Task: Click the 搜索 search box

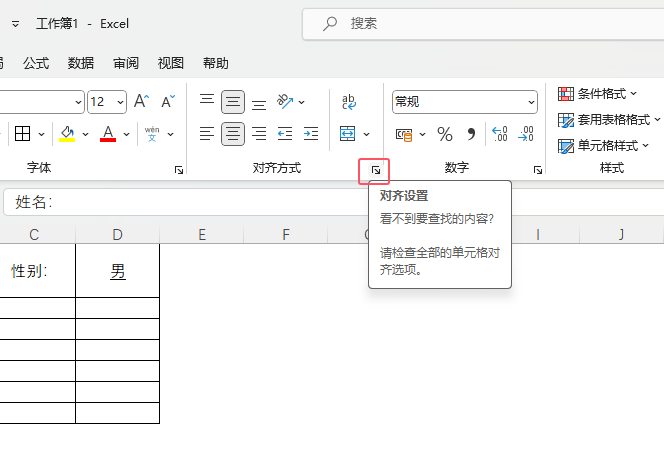Action: tap(483, 24)
